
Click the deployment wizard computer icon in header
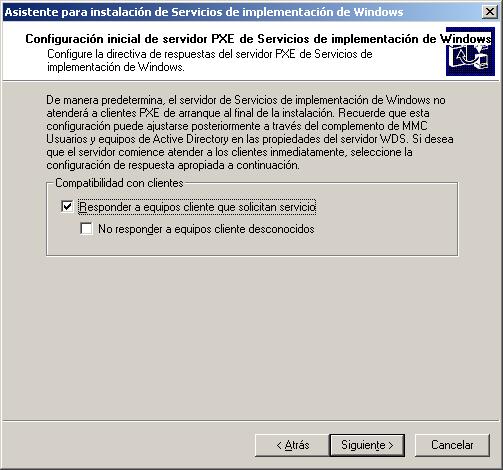click(x=470, y=51)
